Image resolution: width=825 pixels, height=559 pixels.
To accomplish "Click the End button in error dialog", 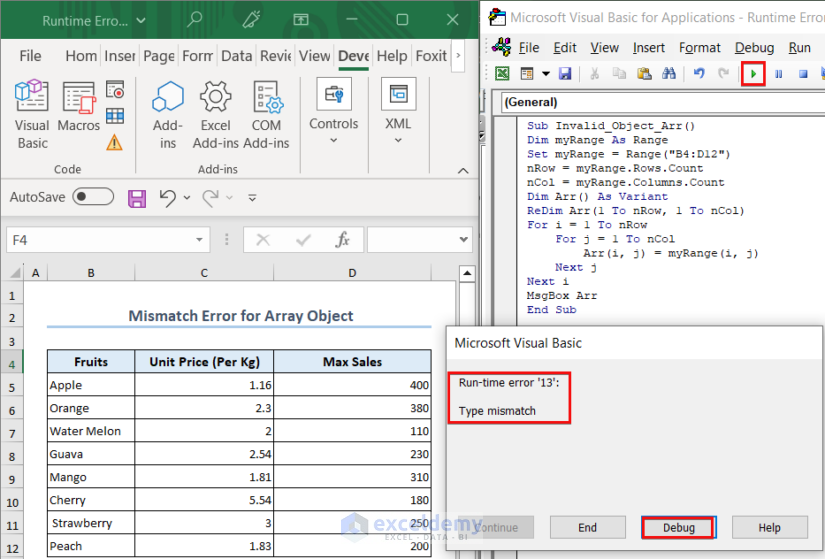I will tap(588, 527).
